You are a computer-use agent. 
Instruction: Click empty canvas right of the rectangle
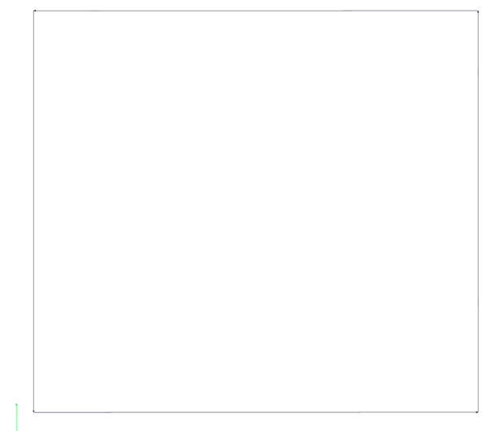(492, 211)
